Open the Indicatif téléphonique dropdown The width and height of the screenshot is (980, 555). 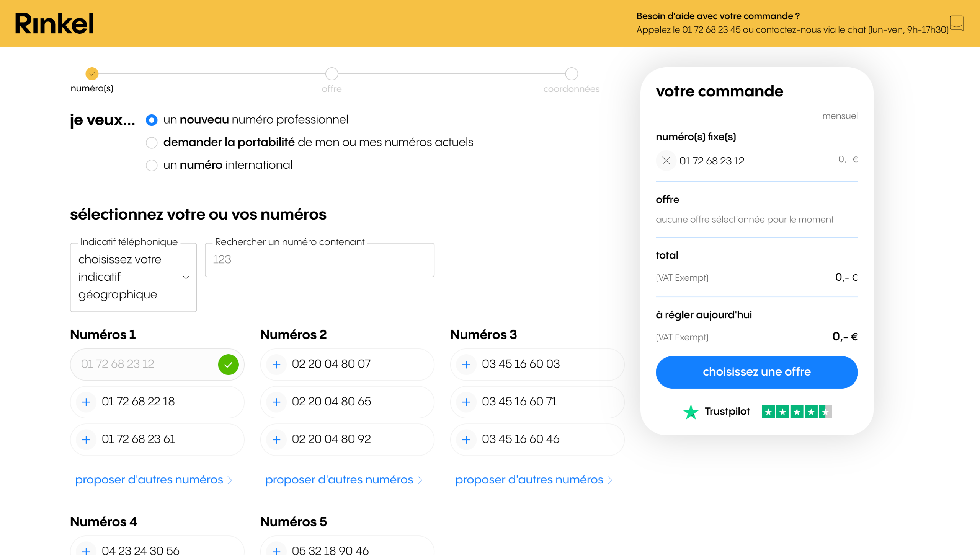tap(133, 277)
